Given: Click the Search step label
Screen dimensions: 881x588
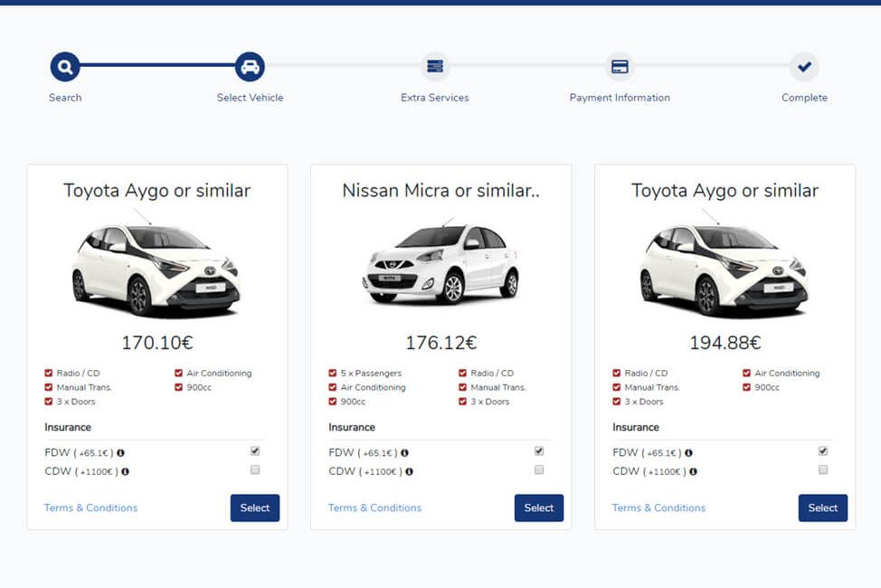Looking at the screenshot, I should 64,98.
